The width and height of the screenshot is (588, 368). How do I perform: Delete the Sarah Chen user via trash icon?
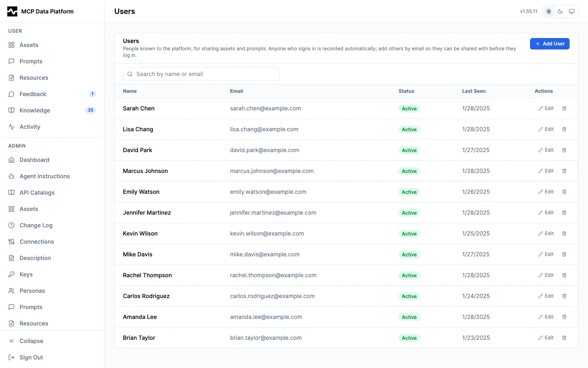click(x=564, y=108)
